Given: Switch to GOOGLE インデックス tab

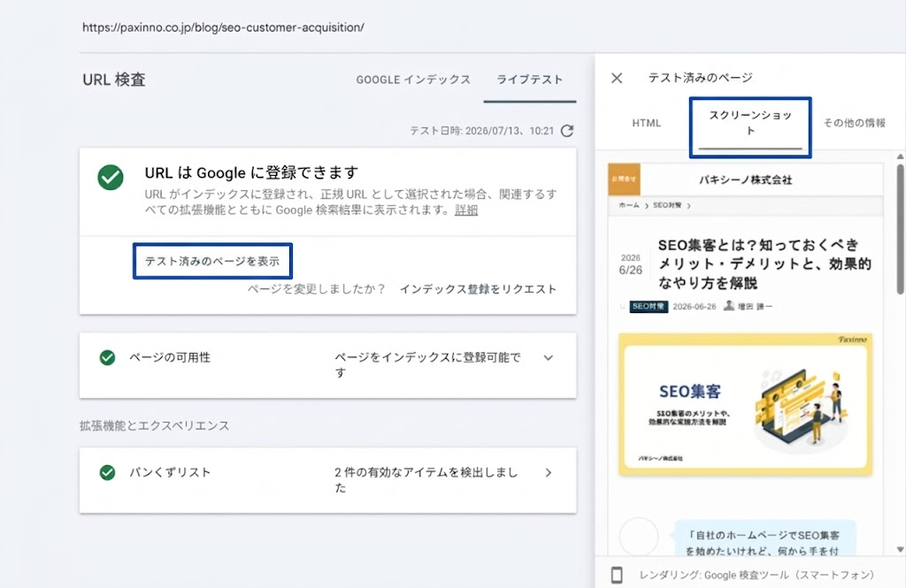Looking at the screenshot, I should 413,80.
